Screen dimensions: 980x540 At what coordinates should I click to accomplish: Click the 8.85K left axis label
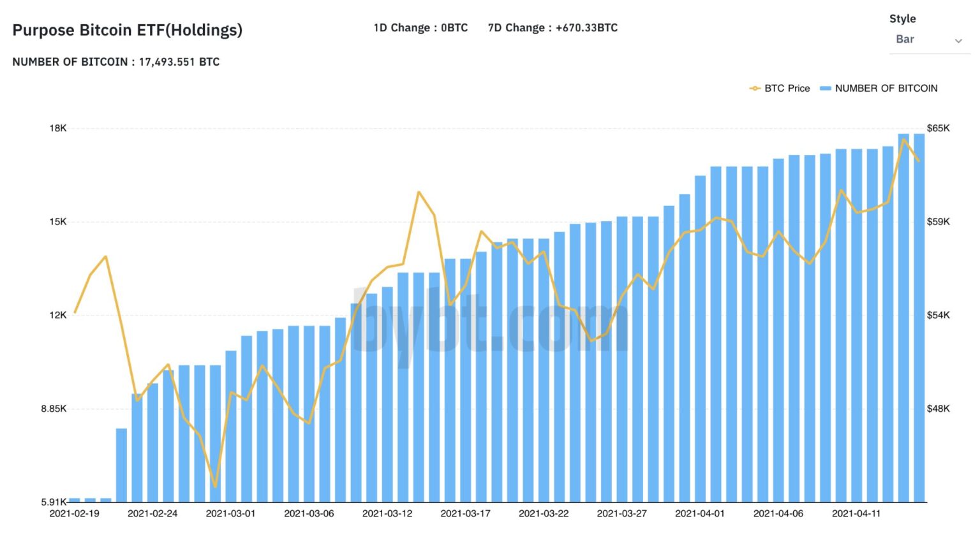[x=54, y=409]
